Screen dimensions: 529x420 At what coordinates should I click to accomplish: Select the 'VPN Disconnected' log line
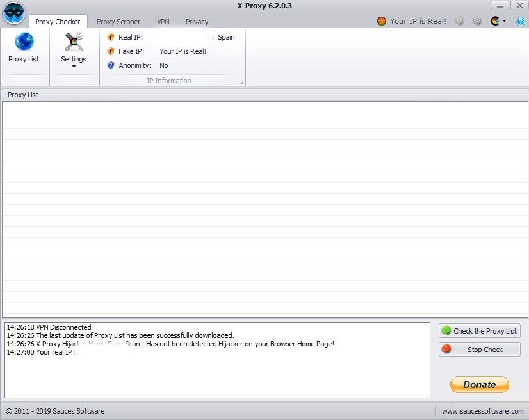pyautogui.click(x=49, y=327)
